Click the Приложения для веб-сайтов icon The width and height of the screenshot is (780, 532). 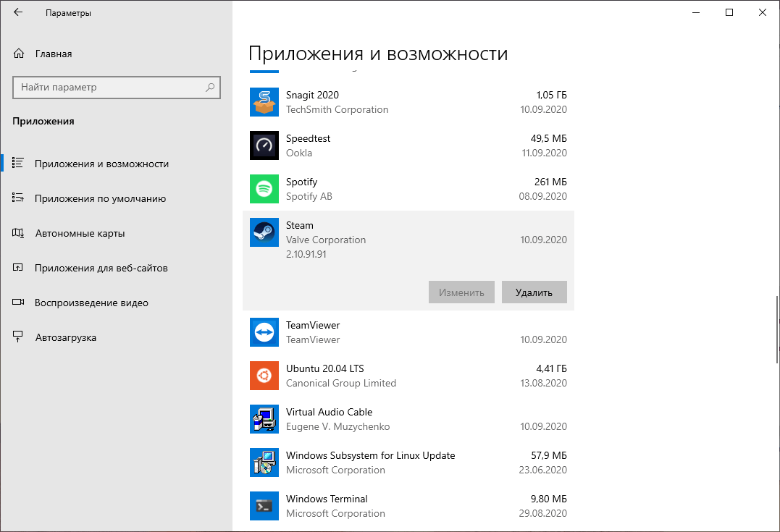[x=18, y=268]
